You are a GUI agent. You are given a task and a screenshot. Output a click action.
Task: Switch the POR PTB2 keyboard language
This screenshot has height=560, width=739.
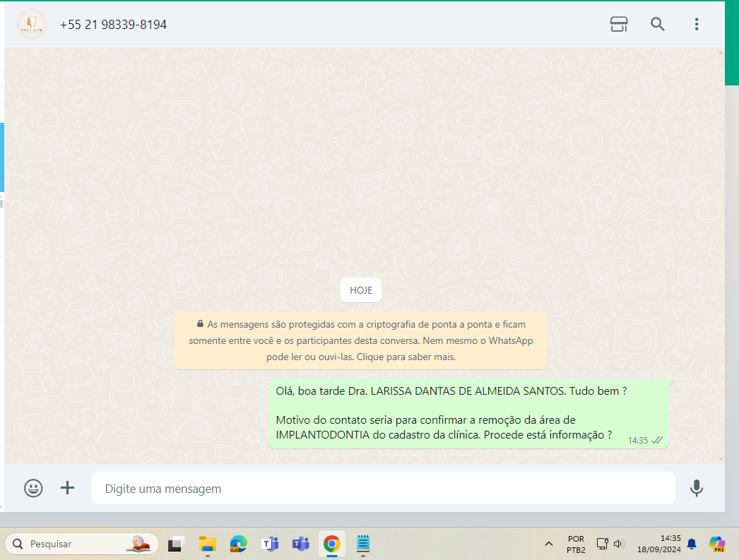pos(576,544)
